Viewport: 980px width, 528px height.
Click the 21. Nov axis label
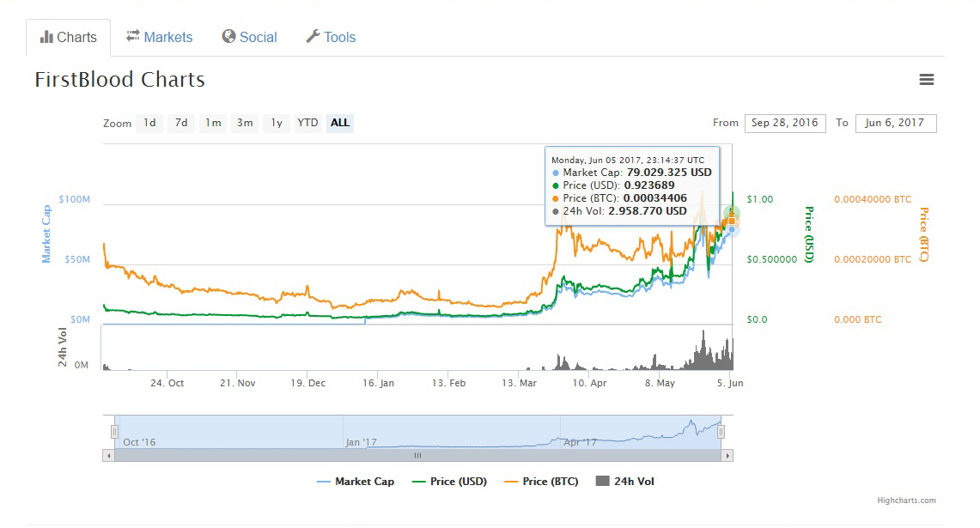[x=238, y=383]
